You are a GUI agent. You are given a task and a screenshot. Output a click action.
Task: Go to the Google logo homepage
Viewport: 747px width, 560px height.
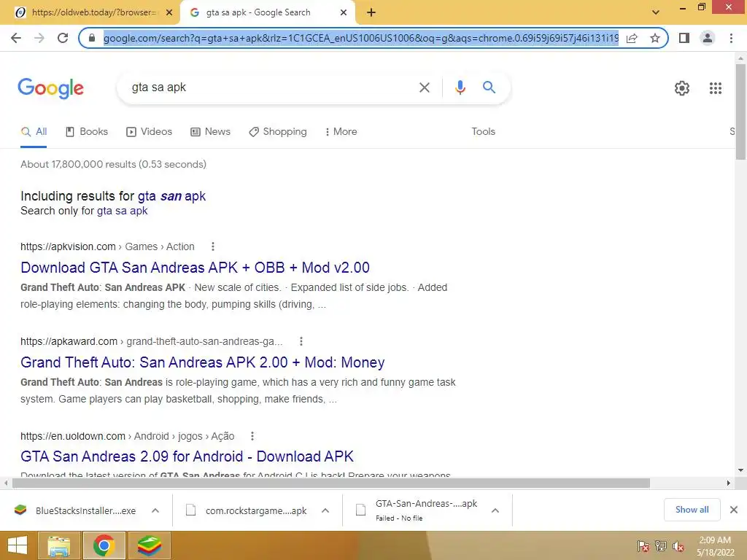[x=51, y=88]
